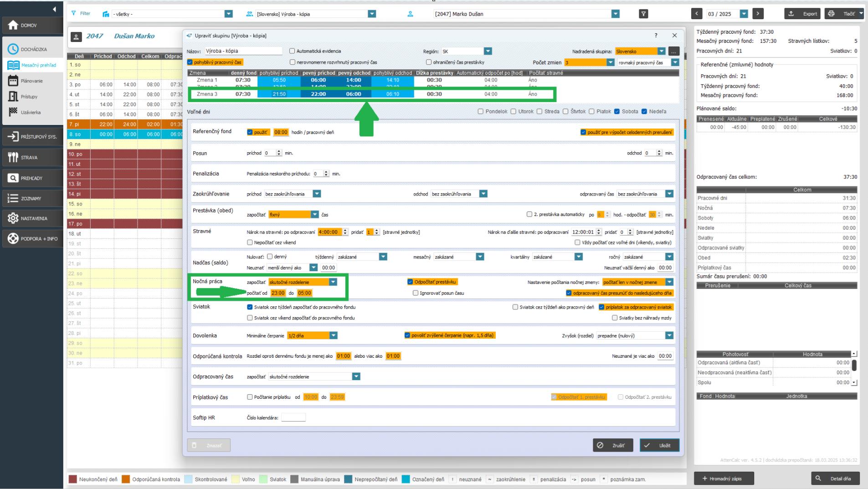Select the Uzávierka menu item

click(31, 113)
